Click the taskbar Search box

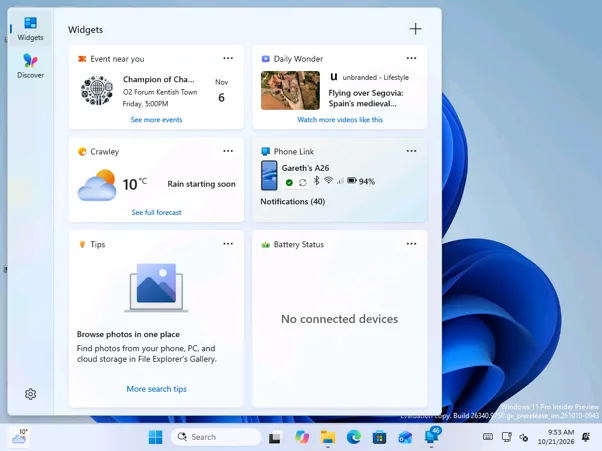(x=215, y=437)
